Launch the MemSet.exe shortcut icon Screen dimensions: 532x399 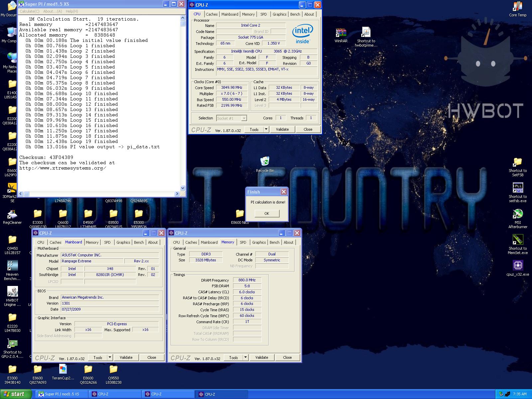518,239
